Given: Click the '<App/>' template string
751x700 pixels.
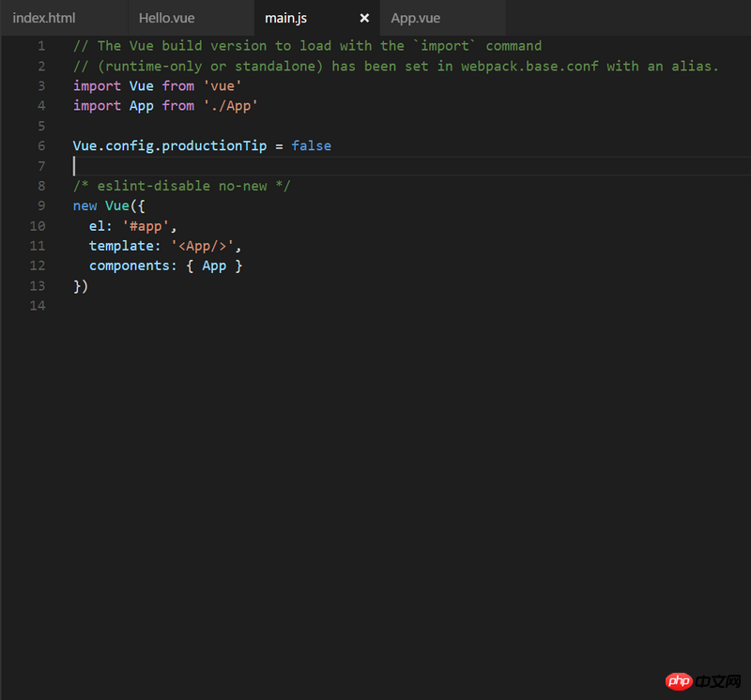Looking at the screenshot, I should click(206, 246).
